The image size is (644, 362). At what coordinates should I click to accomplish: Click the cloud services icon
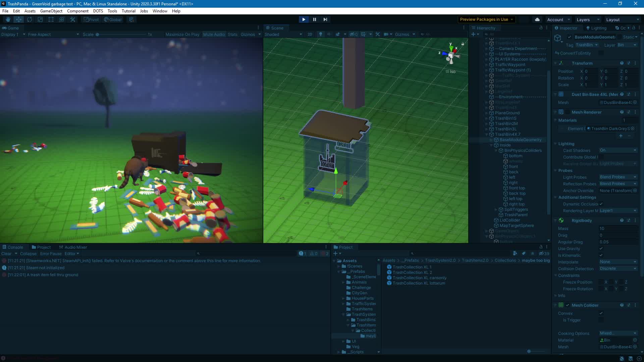(x=537, y=19)
